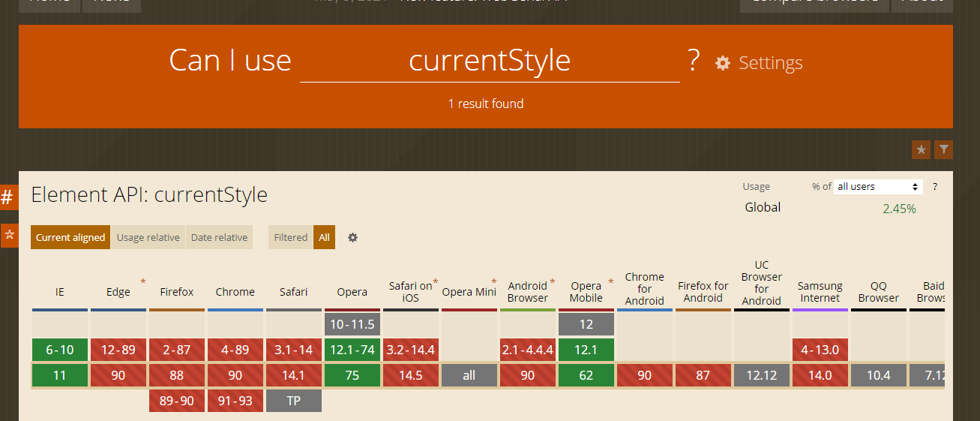Click Firefox 89-90 cell

177,401
